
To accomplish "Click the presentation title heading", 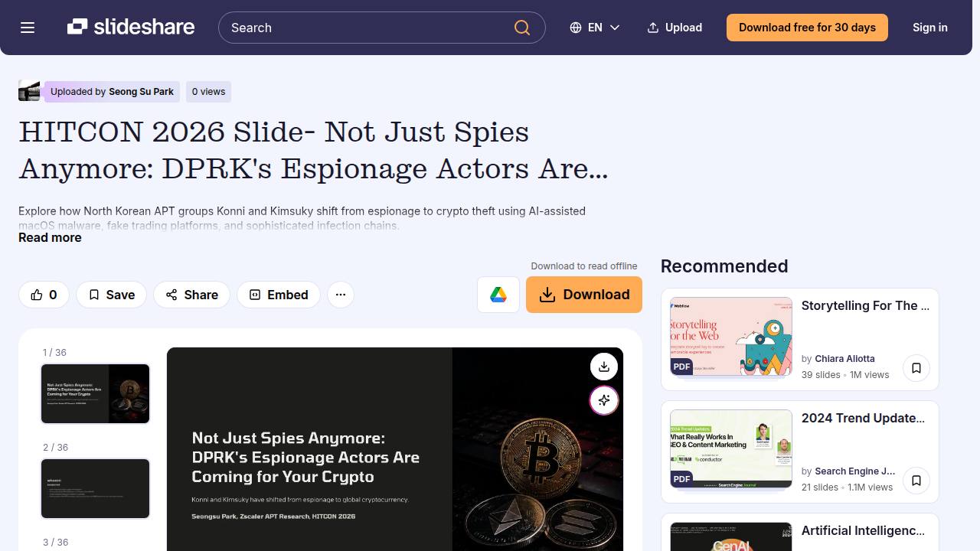I will click(313, 150).
